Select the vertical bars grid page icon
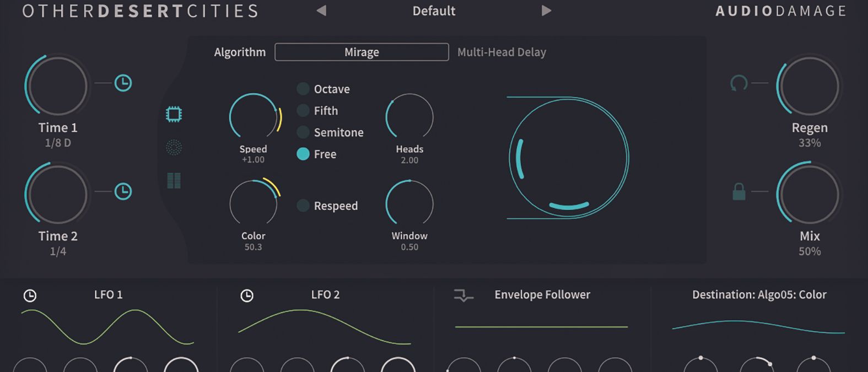The height and width of the screenshot is (372, 868). click(174, 180)
